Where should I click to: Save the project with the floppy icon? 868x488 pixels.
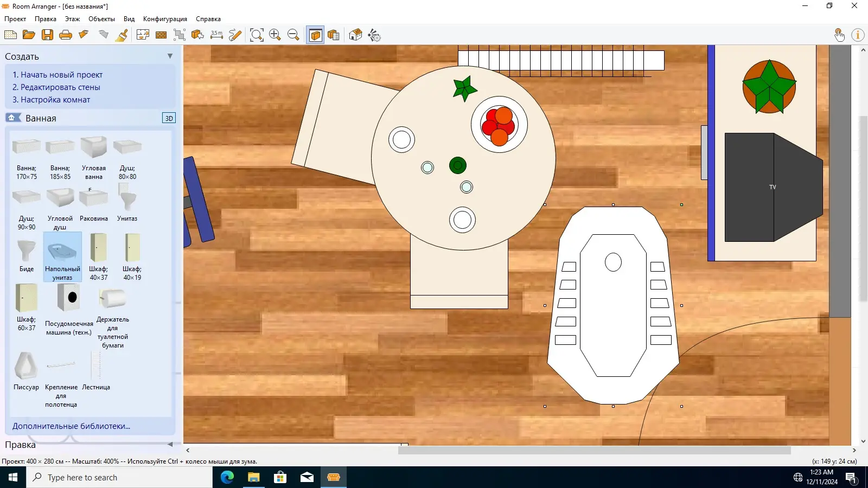pyautogui.click(x=48, y=35)
